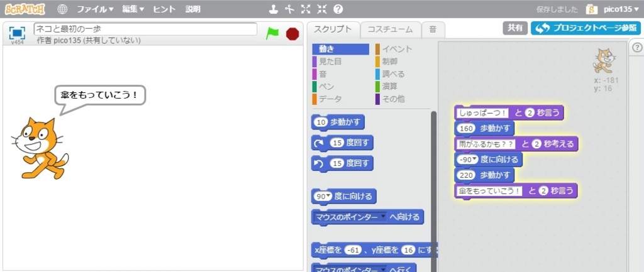
Task: Open the -90 direction dropdown in script
Action: (x=475, y=160)
